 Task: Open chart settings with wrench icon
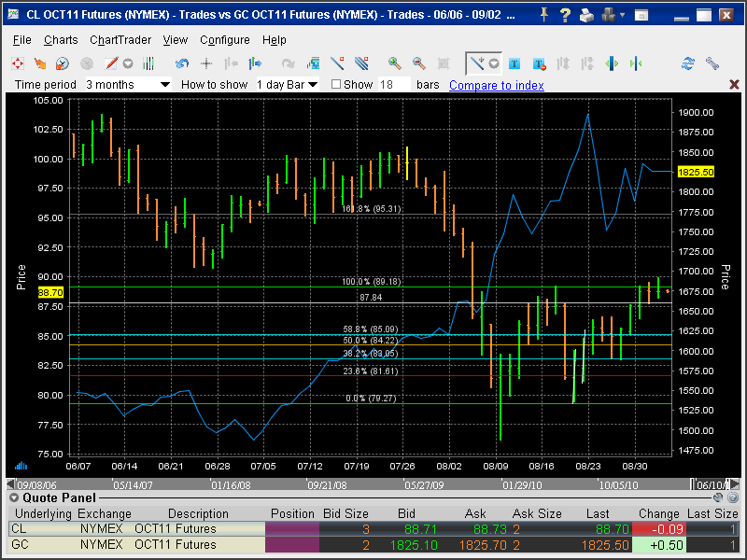click(x=712, y=63)
